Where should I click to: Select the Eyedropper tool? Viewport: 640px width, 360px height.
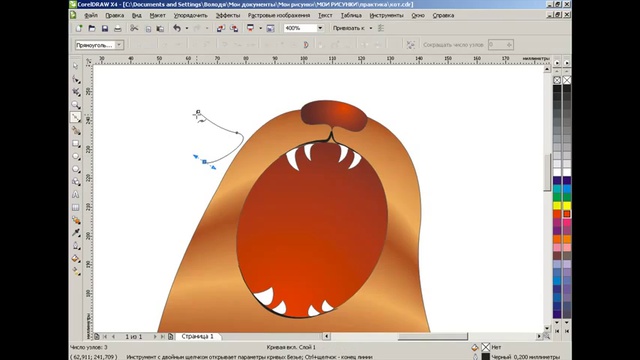[x=76, y=233]
